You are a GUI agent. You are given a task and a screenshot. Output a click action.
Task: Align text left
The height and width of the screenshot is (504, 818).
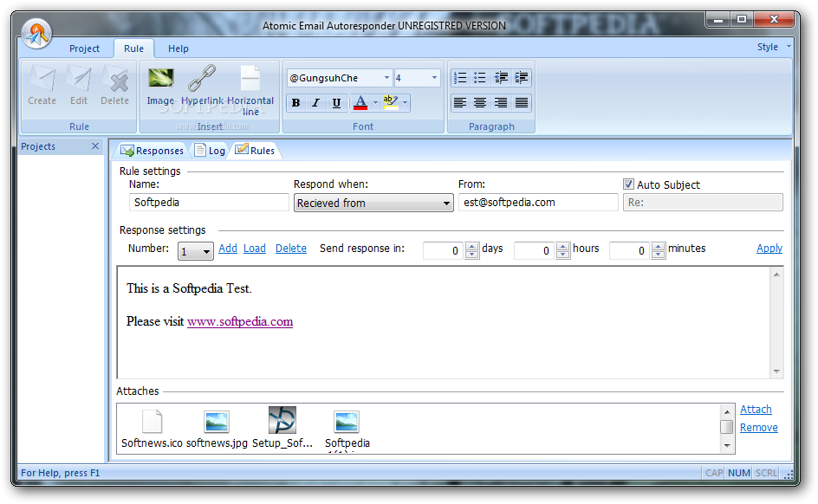point(460,103)
